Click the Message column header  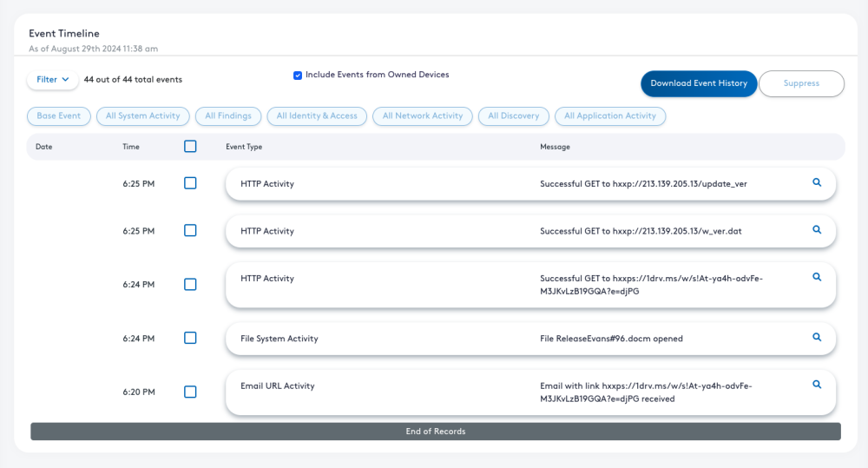pos(556,147)
